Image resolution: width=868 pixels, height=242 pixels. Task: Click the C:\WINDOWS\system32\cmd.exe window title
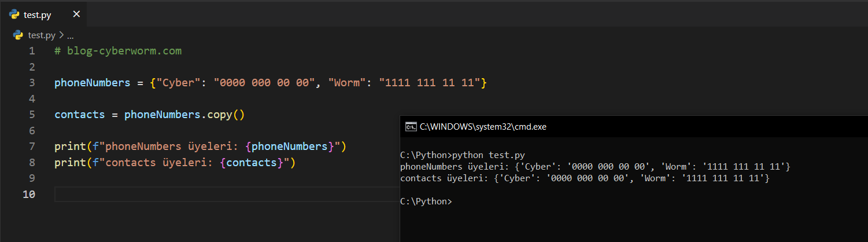[483, 127]
